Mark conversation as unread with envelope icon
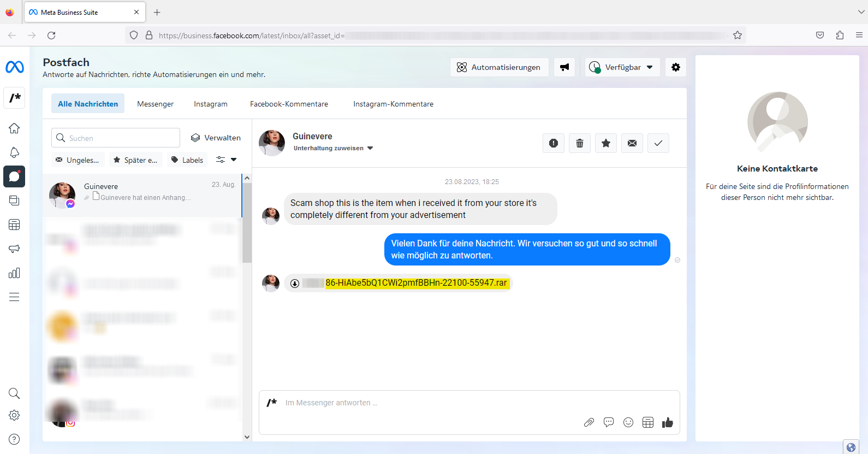 (x=632, y=143)
